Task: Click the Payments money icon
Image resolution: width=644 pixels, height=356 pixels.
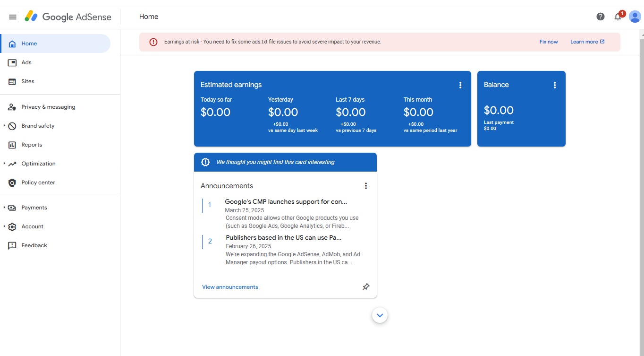Action: tap(12, 208)
